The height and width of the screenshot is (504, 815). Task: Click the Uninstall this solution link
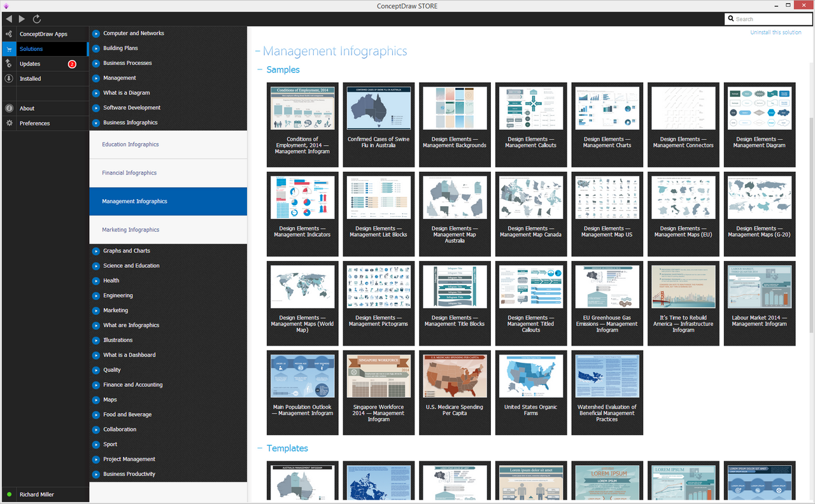click(776, 32)
